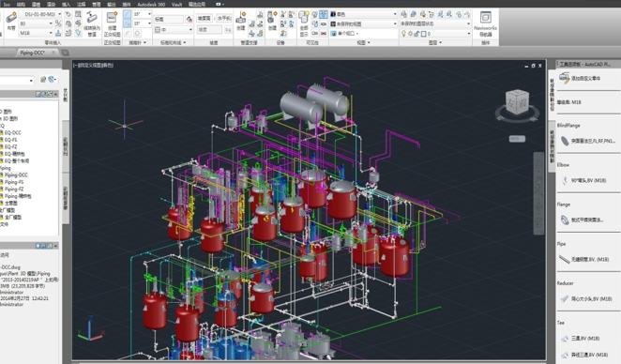Open the DSJ-01-80-M18 line number dropdown
Screen dimensions: 621x364
[x=59, y=14]
